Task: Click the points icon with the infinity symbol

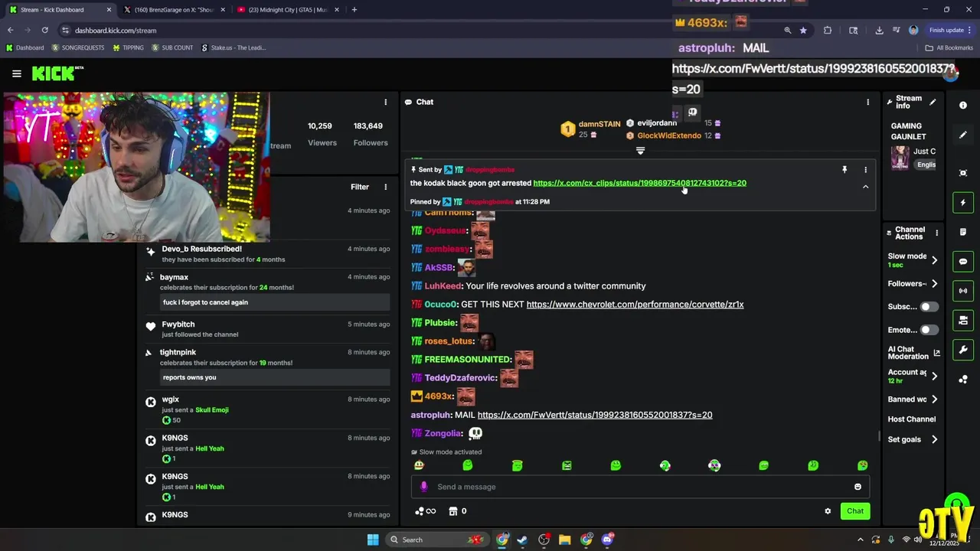Action: (x=425, y=511)
